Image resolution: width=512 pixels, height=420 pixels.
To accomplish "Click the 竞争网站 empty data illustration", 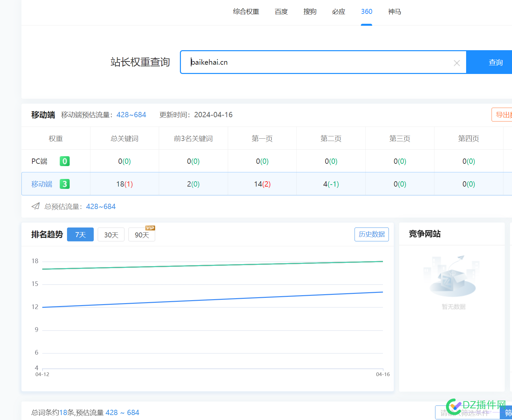I will coord(452,277).
